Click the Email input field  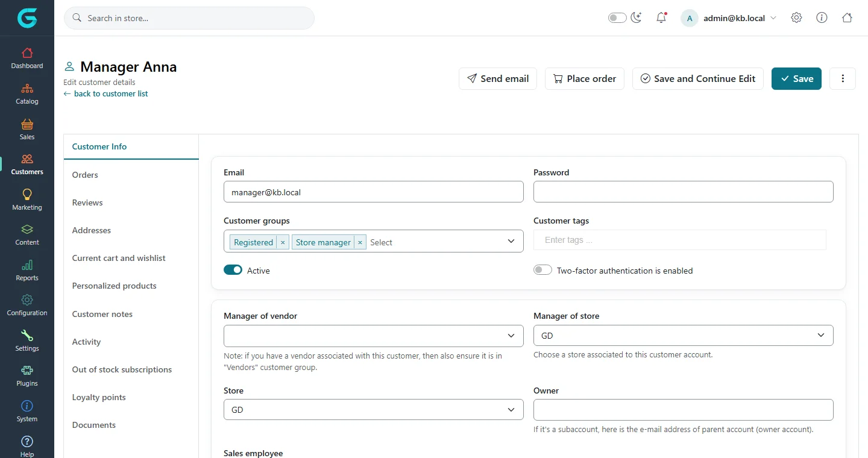[x=374, y=192]
